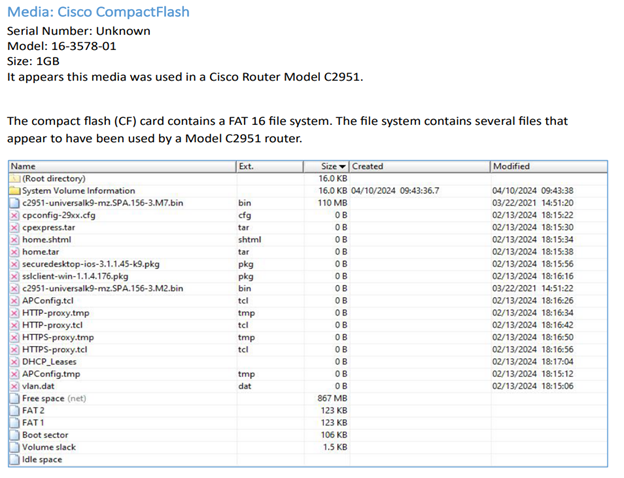Select the home.shtml file row
Screen dimensions: 624x478
(48, 240)
